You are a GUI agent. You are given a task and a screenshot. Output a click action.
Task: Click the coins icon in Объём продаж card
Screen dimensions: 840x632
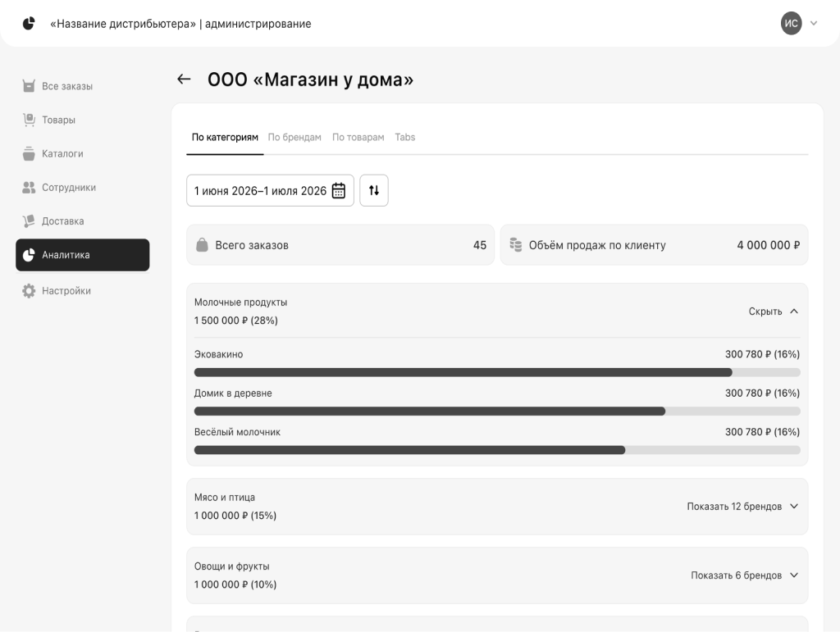tap(516, 244)
